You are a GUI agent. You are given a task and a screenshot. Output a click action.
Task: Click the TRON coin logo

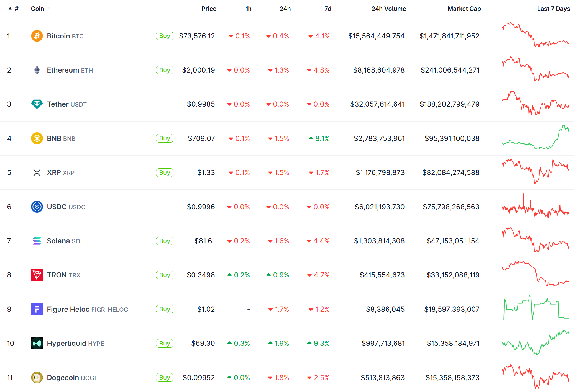pyautogui.click(x=37, y=275)
